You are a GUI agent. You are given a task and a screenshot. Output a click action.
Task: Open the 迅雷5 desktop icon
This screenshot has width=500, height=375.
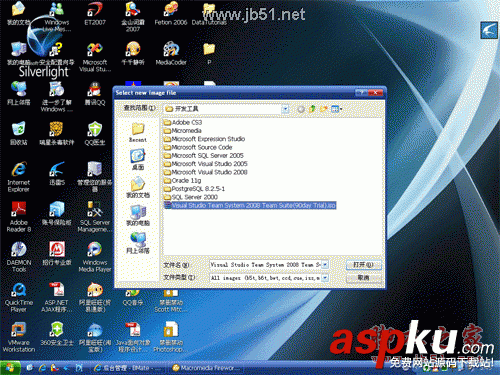click(x=57, y=173)
